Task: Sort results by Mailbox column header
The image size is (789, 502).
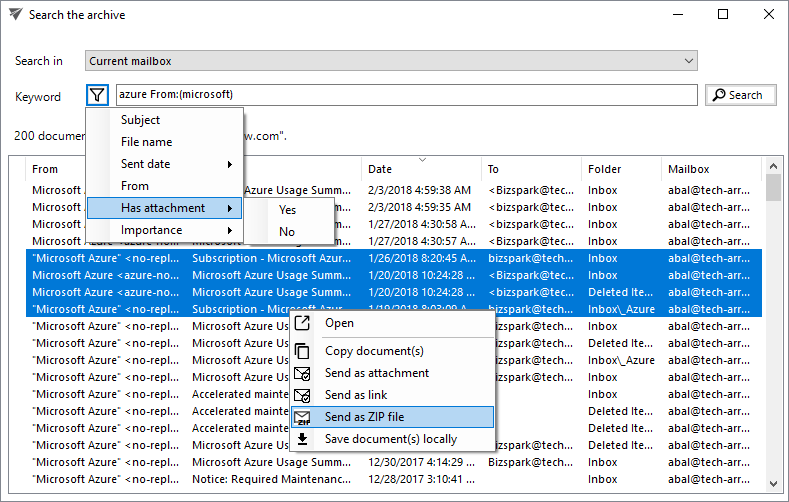Action: (x=688, y=169)
